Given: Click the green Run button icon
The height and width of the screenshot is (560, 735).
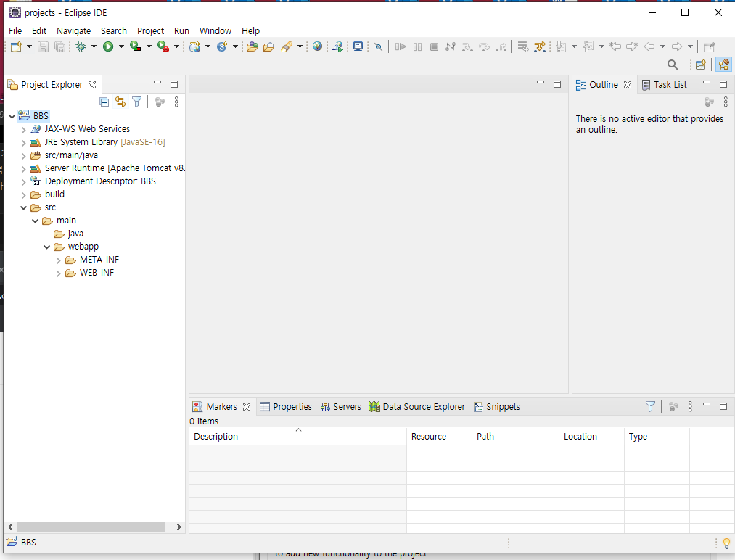Looking at the screenshot, I should tap(108, 46).
